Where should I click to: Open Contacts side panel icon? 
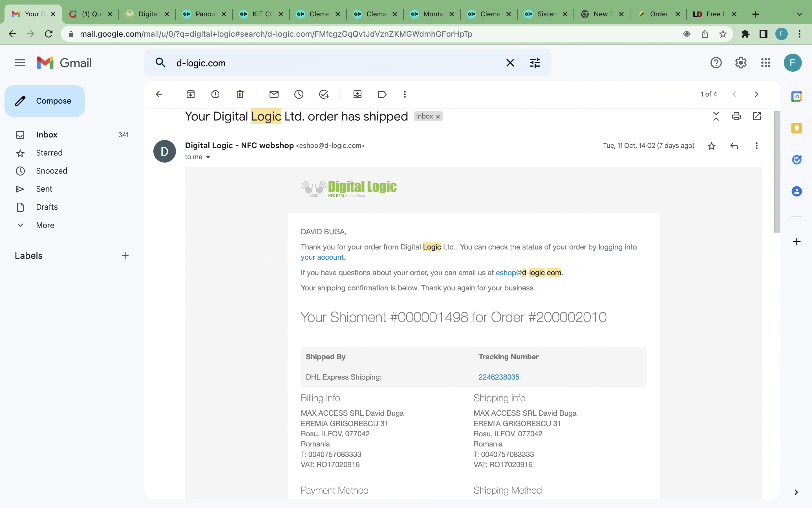pos(796,192)
